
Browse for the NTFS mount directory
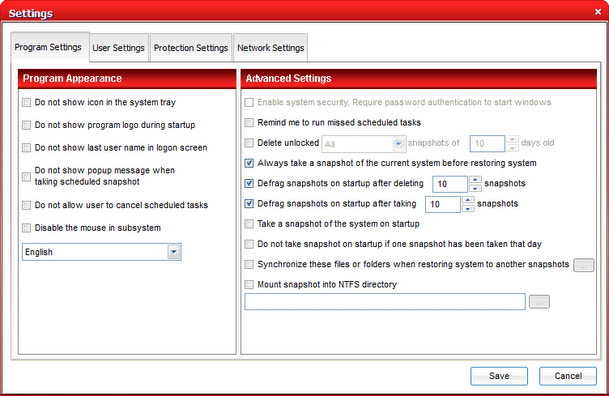tap(539, 302)
